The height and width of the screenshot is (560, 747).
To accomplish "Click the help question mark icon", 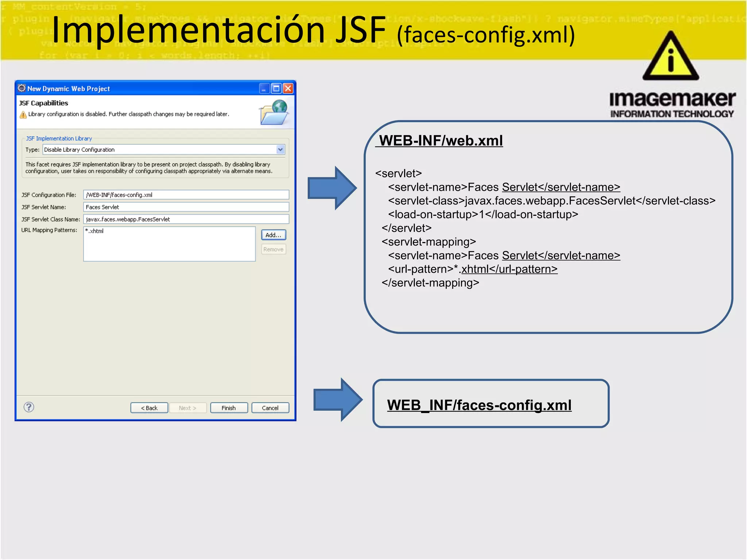I will pos(29,407).
